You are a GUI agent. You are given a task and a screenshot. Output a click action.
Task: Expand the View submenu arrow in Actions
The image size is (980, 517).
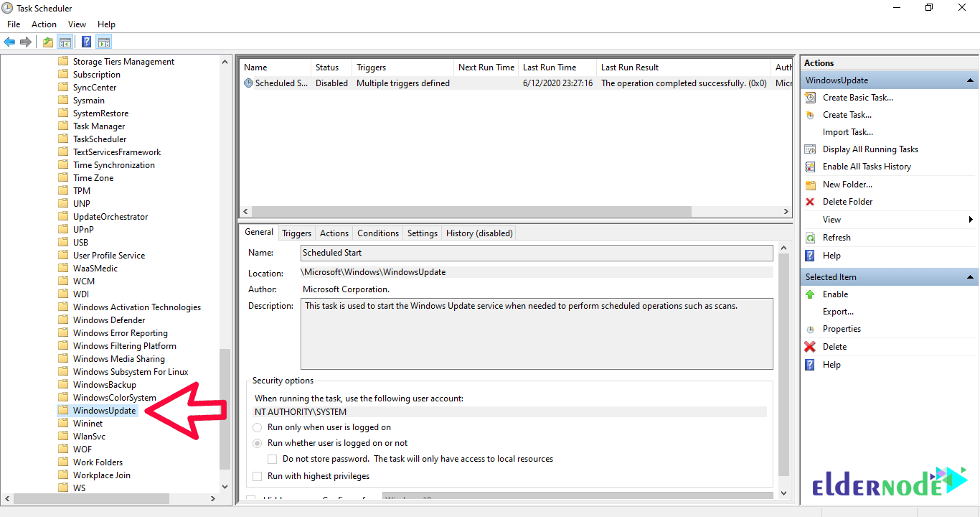(x=971, y=220)
